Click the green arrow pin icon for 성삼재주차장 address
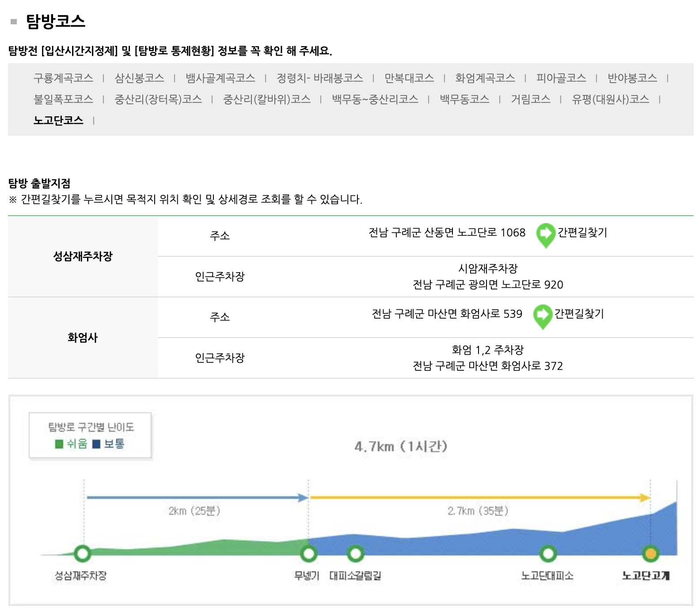 (x=546, y=236)
